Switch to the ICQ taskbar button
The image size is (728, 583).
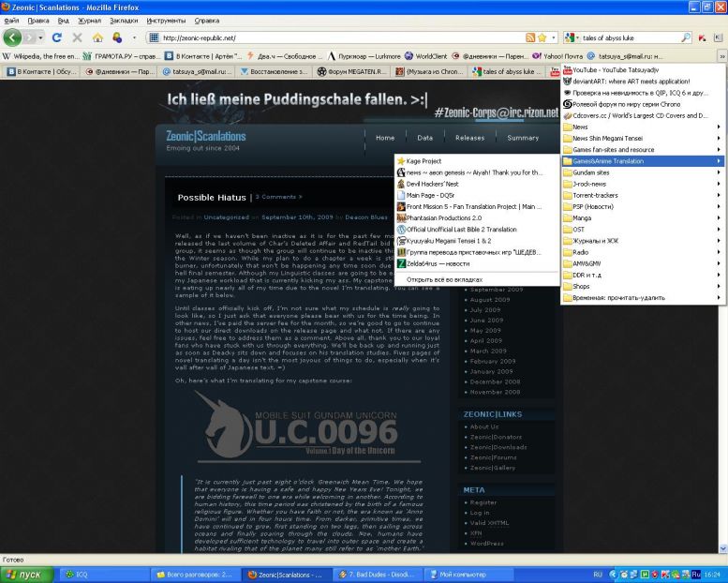click(x=80, y=573)
